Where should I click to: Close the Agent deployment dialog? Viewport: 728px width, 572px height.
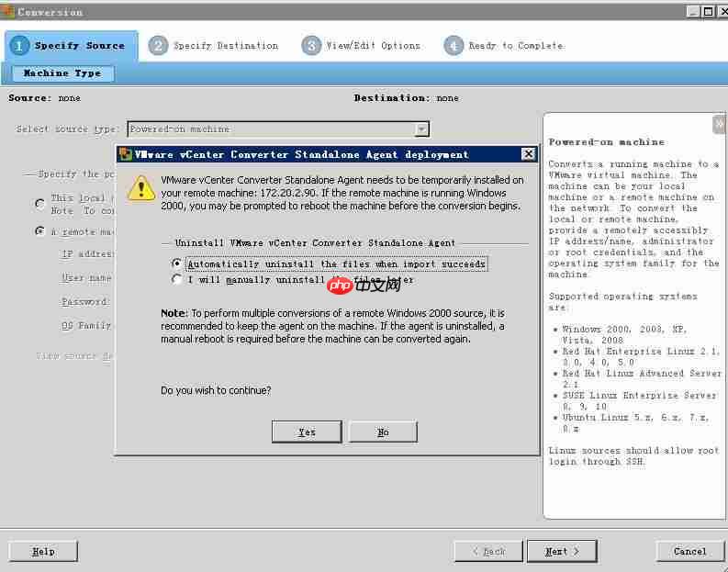coord(528,154)
